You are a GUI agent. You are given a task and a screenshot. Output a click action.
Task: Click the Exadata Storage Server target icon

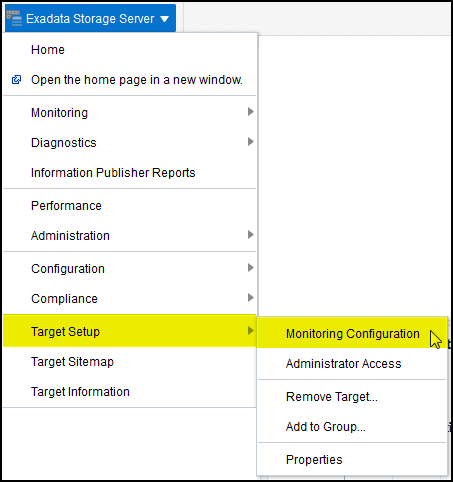14,18
